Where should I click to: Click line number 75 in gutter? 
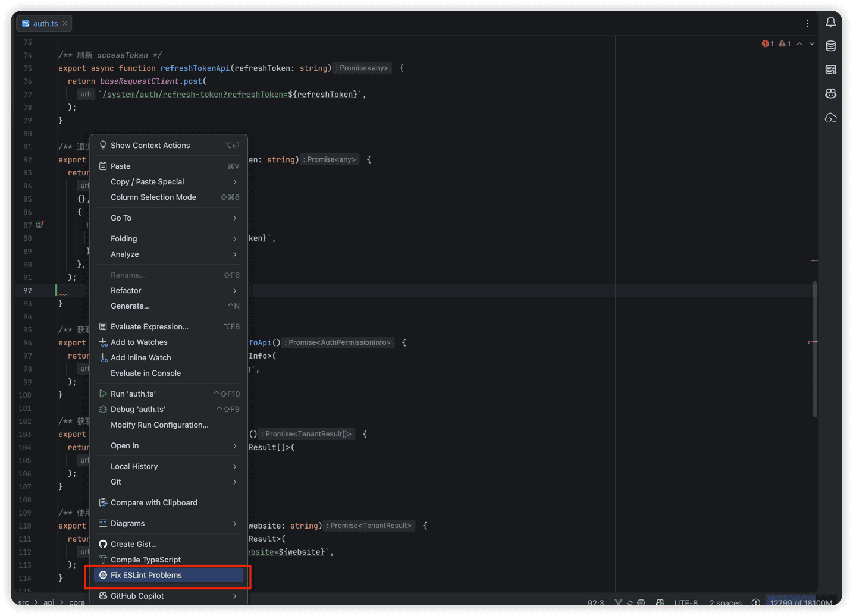click(28, 68)
